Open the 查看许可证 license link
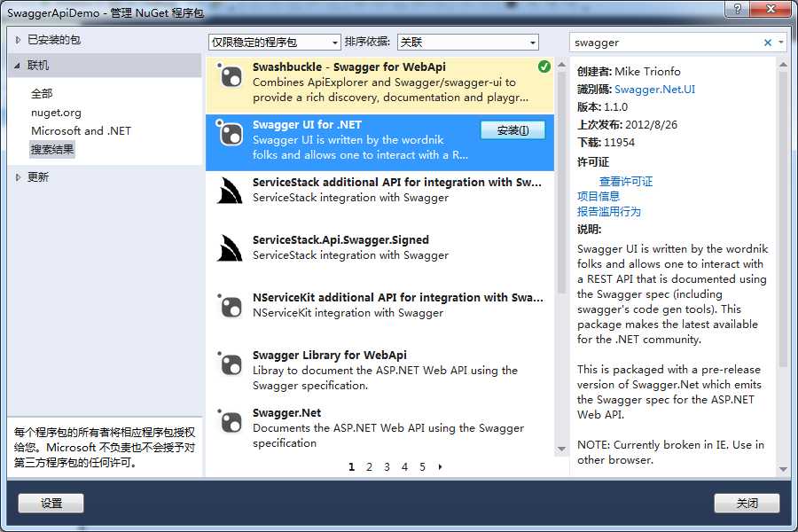Screen dimensions: 798x532 (x=626, y=181)
